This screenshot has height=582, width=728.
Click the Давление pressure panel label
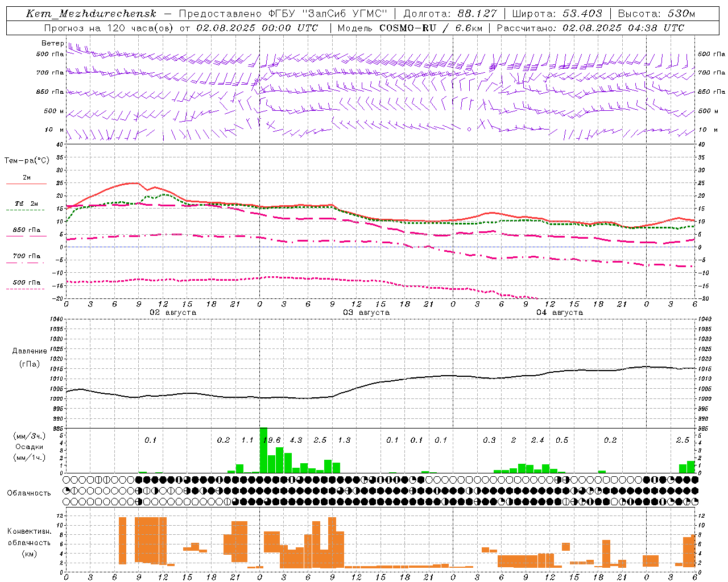pos(29,351)
